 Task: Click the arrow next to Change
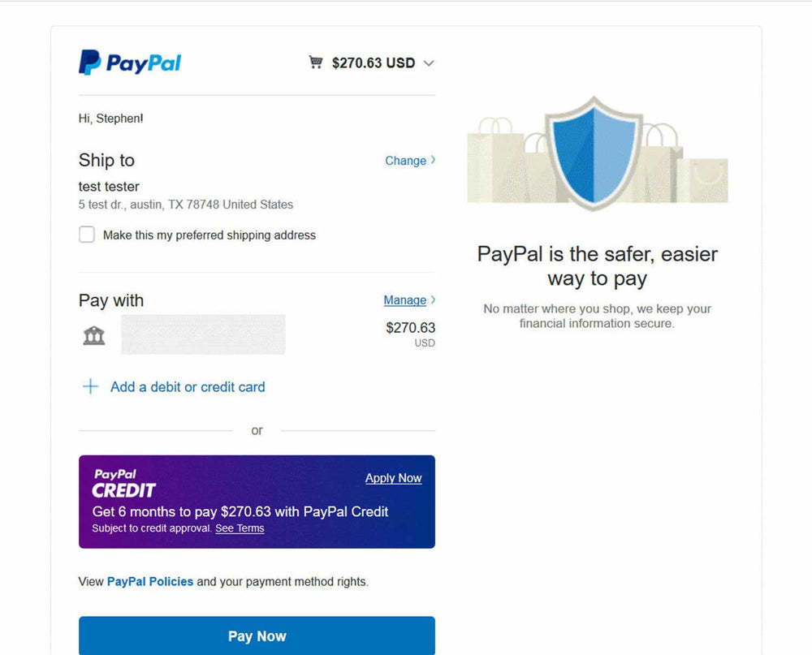(x=433, y=160)
